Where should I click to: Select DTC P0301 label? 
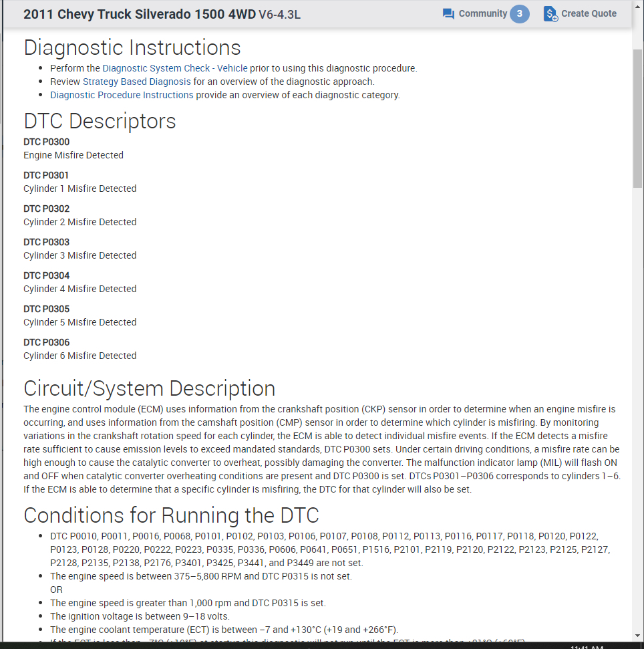coord(46,176)
